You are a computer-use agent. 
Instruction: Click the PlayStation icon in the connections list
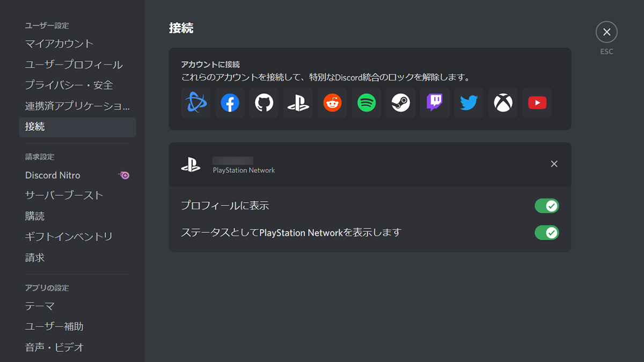[x=191, y=164]
